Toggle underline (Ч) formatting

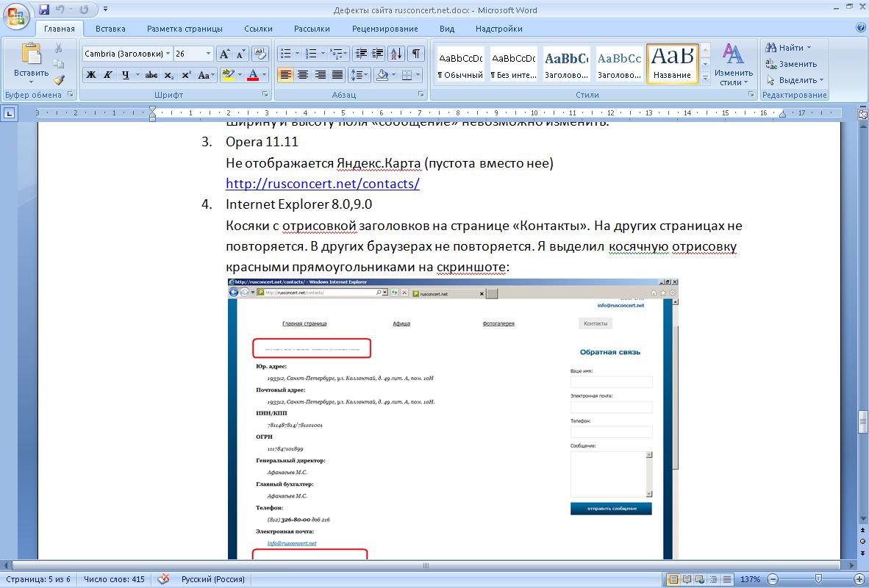pos(125,75)
